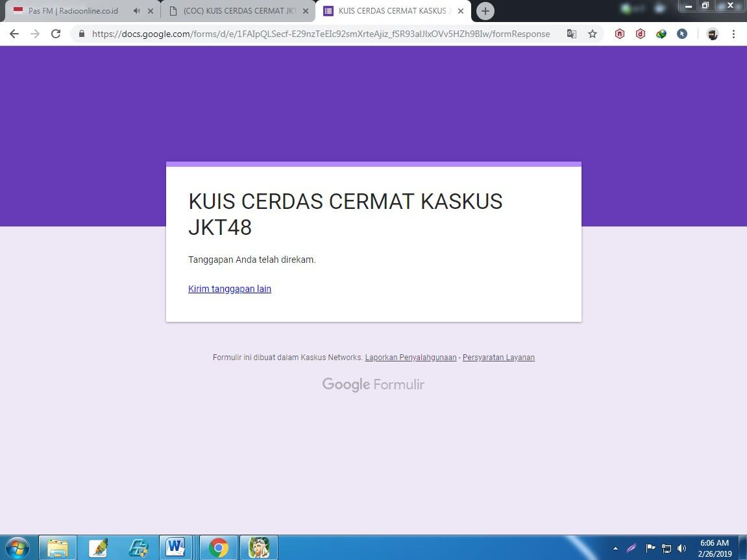Open Chrome's three-dot menu

click(x=734, y=34)
